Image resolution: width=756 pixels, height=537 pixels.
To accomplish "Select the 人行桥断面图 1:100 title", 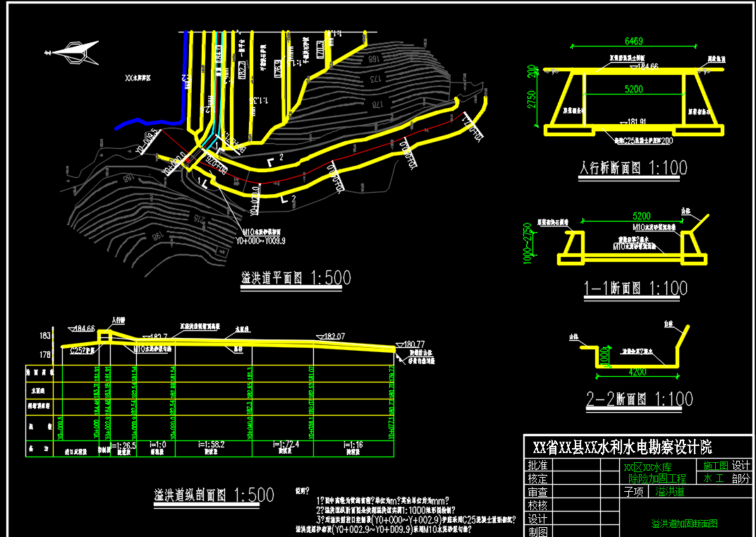I will (x=632, y=169).
